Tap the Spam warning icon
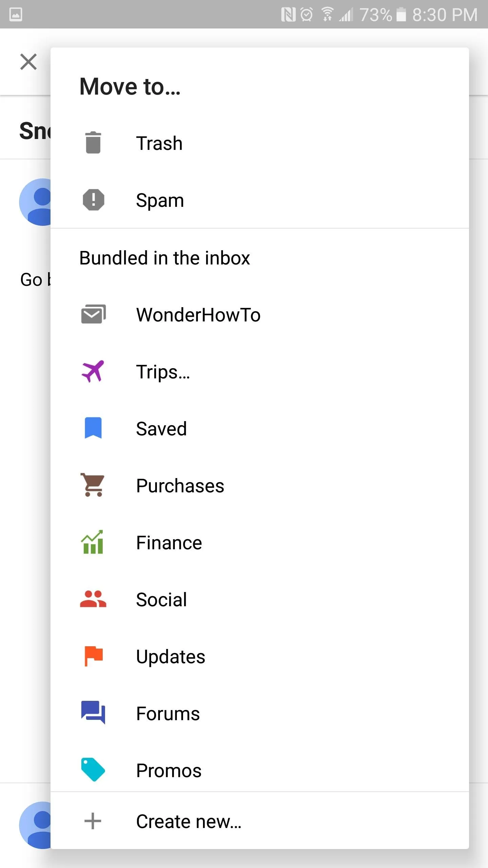488x868 pixels. (93, 200)
